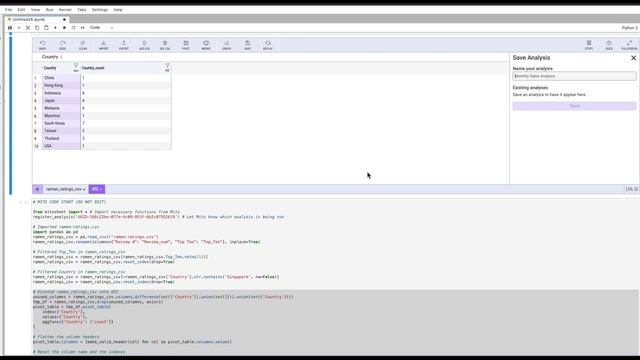Close the Save Analysis panel
640x360 pixels.
tap(633, 58)
